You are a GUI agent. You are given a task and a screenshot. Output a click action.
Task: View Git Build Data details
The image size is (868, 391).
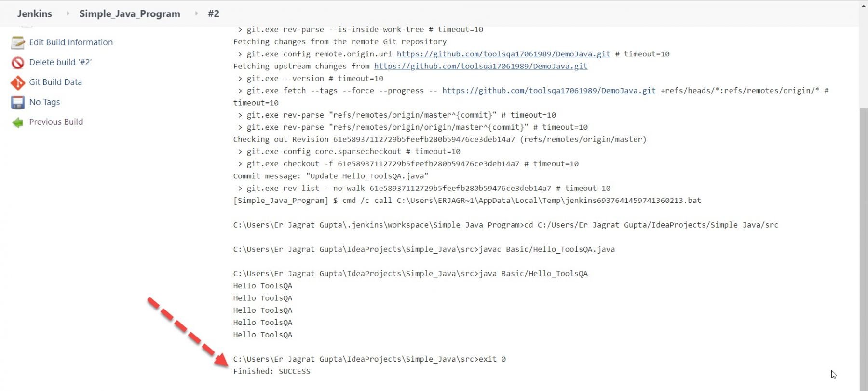55,82
